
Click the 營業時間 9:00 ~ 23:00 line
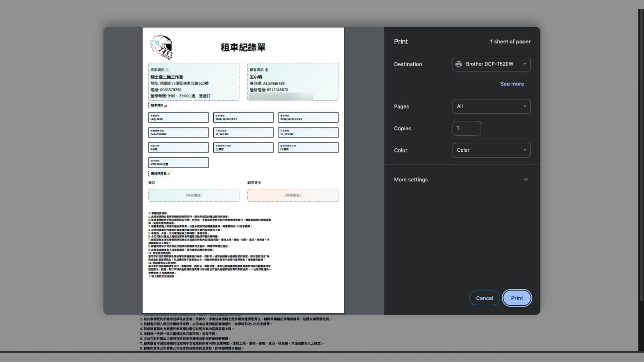(x=180, y=96)
